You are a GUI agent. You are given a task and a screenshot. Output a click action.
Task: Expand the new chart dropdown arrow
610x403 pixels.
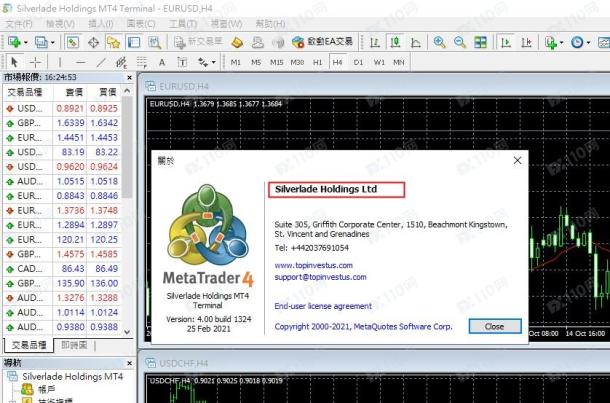(x=26, y=42)
